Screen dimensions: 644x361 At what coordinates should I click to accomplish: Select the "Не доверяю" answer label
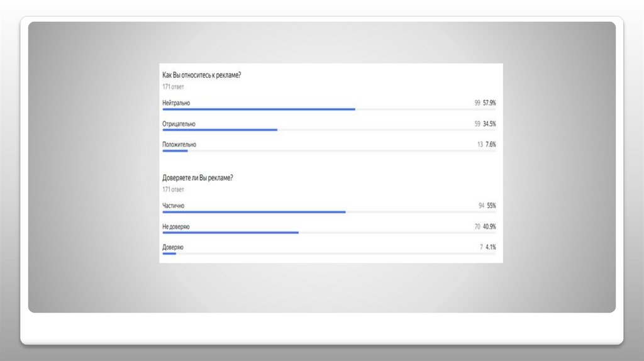(x=176, y=226)
